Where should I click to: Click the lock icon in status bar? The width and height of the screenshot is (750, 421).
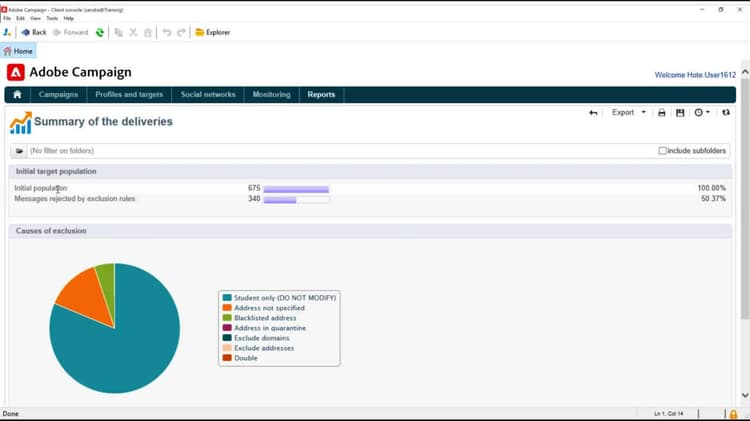(x=733, y=414)
